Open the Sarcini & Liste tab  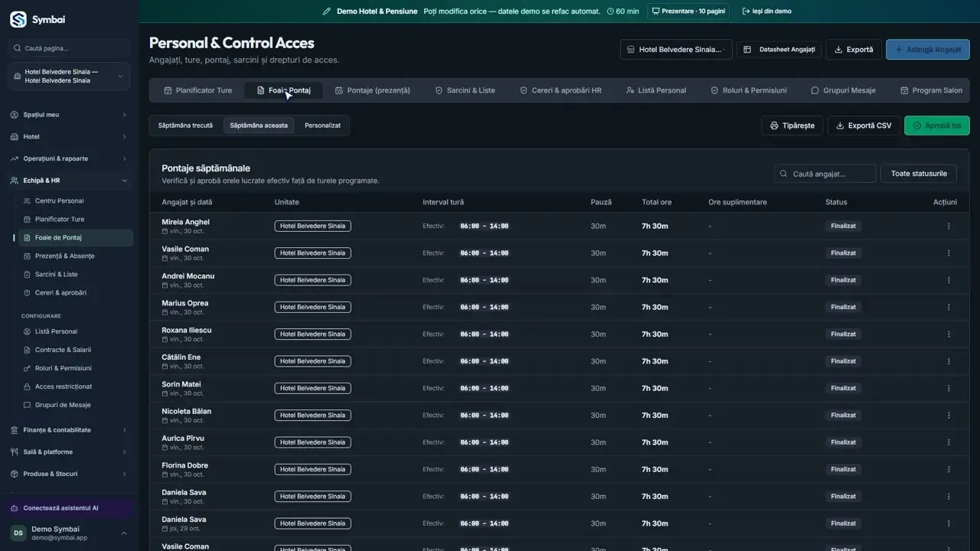[x=465, y=90]
